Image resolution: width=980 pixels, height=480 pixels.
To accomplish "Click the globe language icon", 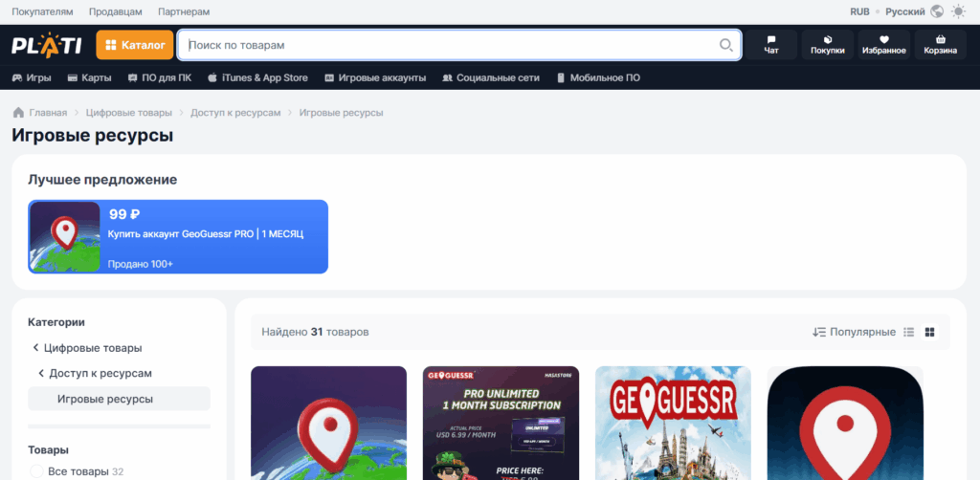I will [x=936, y=11].
